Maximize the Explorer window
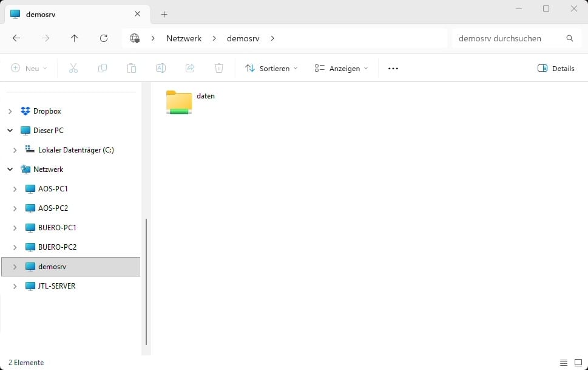 (546, 9)
